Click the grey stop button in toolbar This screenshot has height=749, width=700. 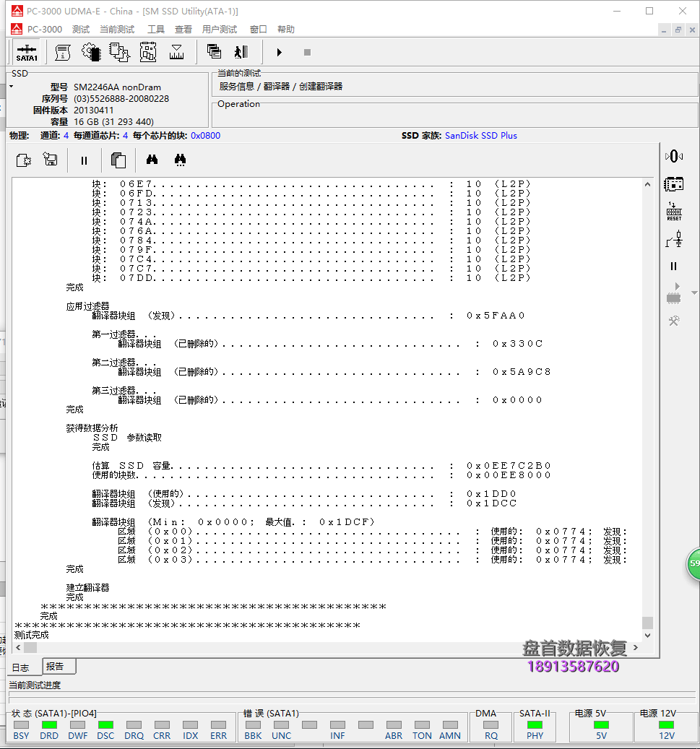point(307,52)
